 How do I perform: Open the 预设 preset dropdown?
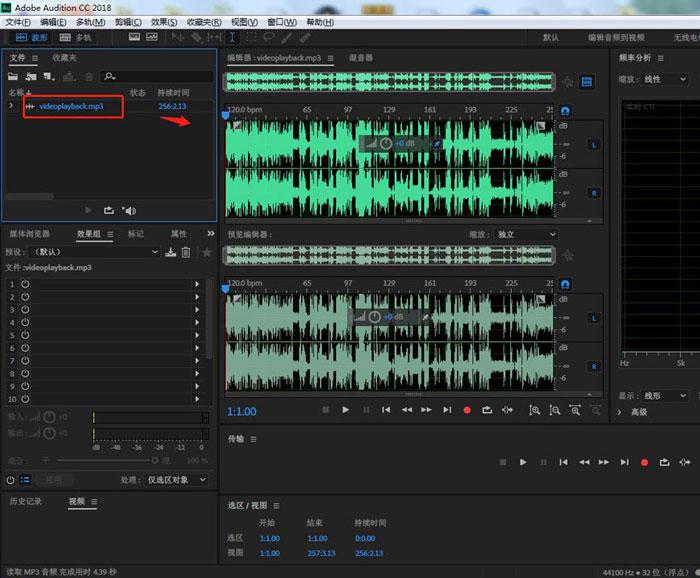pos(97,252)
